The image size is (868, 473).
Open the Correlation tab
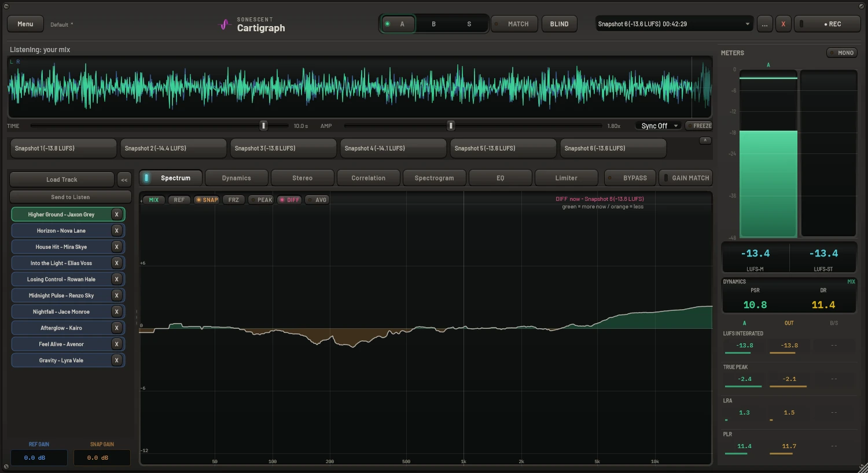(369, 178)
